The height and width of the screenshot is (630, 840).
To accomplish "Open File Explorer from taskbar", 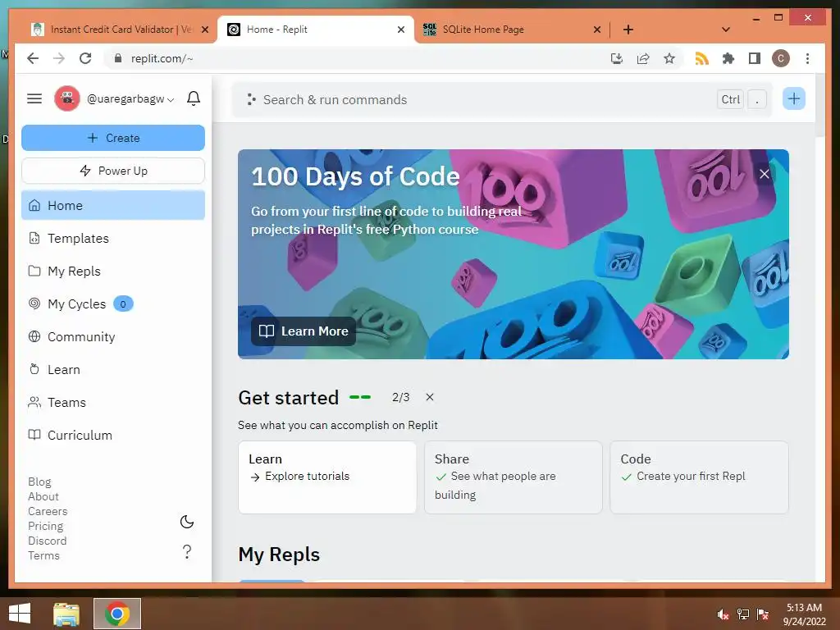I will [66, 614].
